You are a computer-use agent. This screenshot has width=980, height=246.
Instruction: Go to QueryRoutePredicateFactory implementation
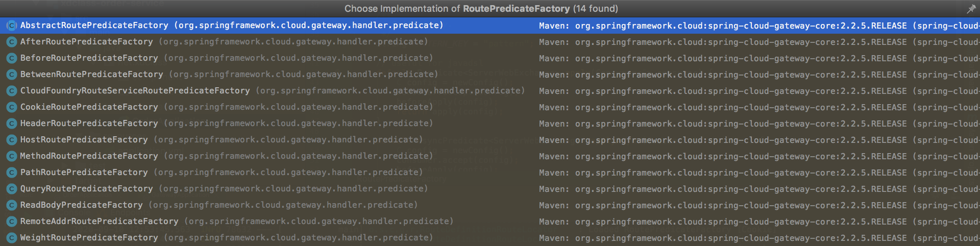(86, 189)
